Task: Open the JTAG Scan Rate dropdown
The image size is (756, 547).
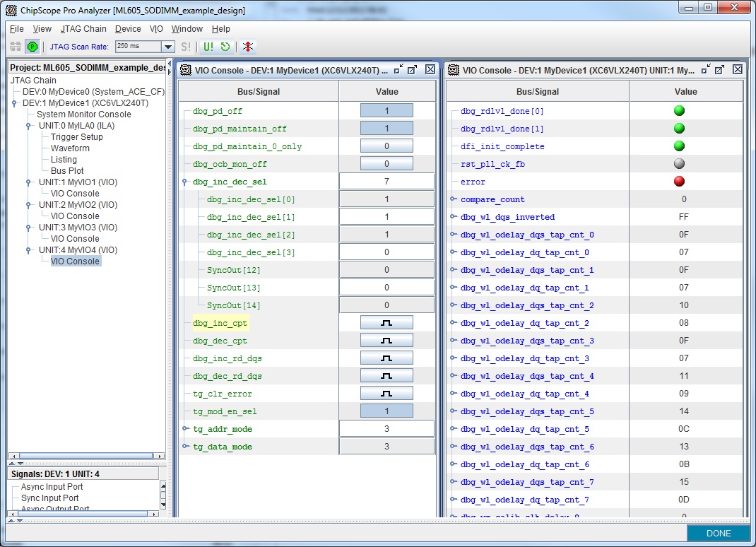Action: coord(168,47)
